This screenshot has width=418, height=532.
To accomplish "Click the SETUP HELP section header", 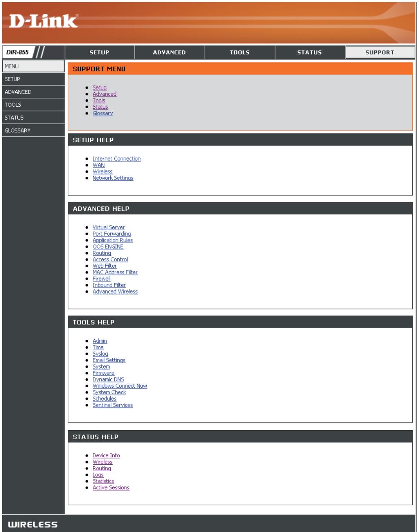I will click(240, 140).
